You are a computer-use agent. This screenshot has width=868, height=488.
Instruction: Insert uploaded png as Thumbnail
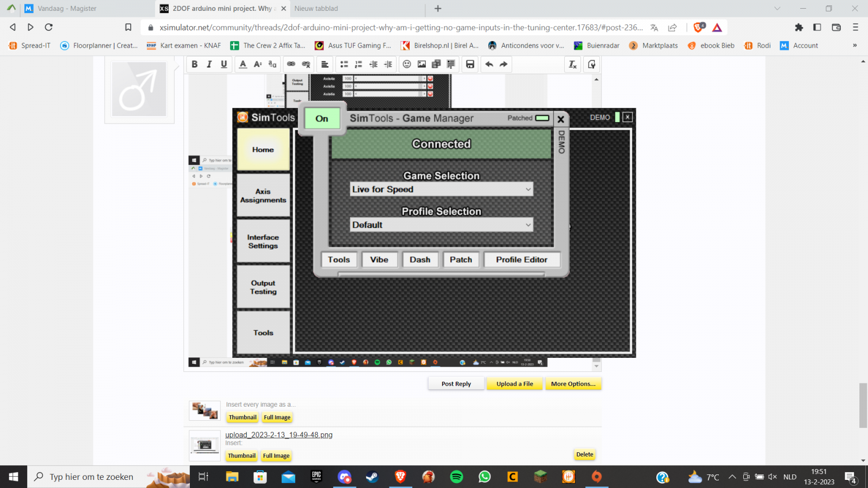click(242, 456)
